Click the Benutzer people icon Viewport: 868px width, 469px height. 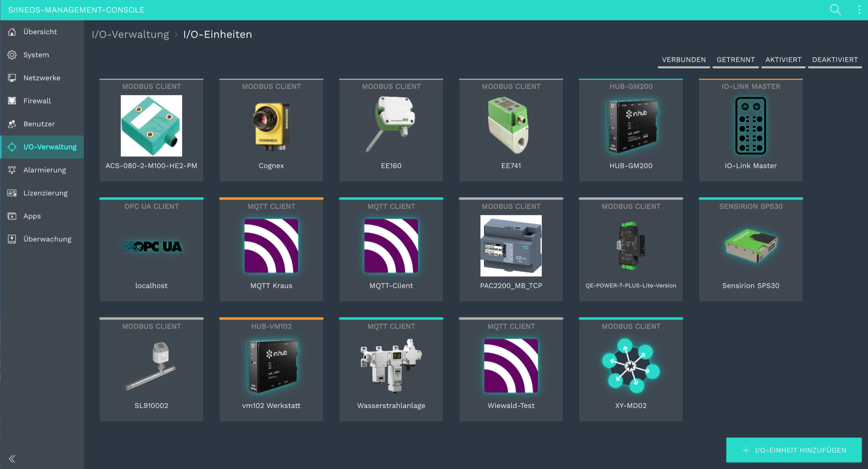12,124
